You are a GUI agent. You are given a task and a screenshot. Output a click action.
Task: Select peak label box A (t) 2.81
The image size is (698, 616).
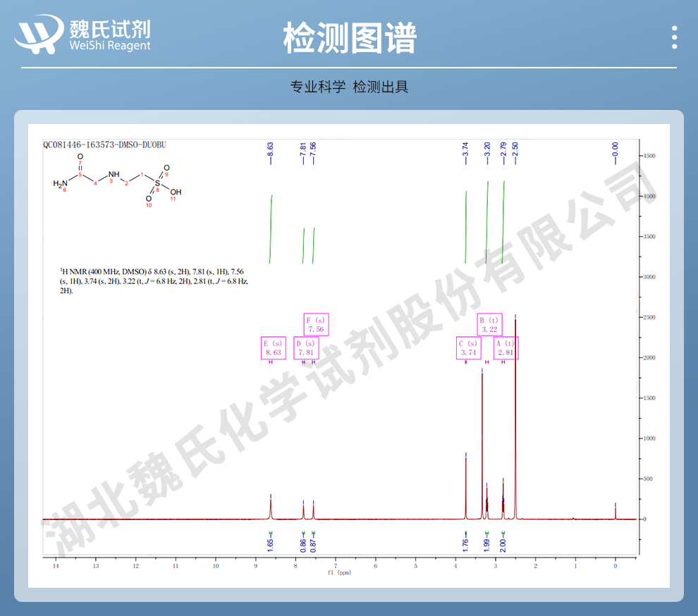coord(506,348)
